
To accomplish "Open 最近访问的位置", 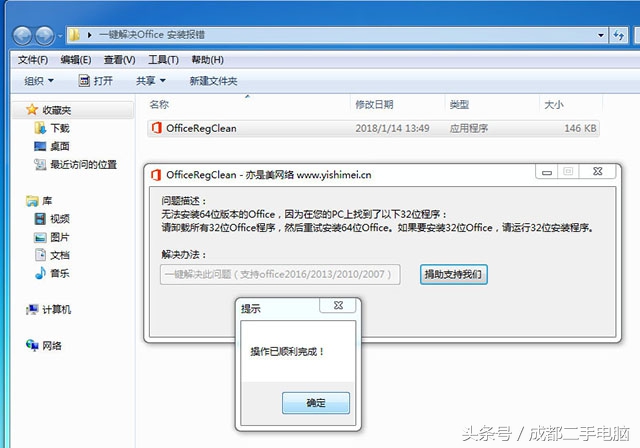I will tap(83, 164).
